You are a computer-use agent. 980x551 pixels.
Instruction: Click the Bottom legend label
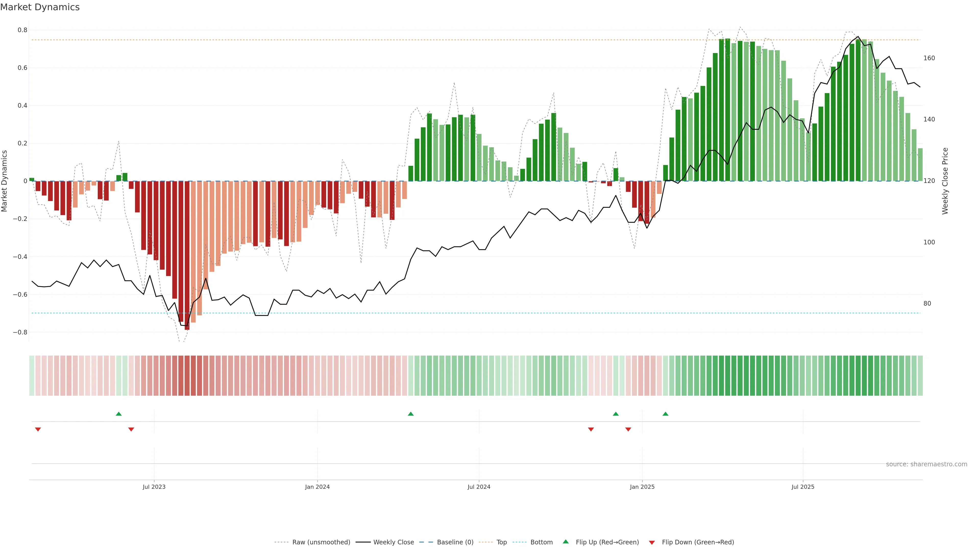coord(541,542)
